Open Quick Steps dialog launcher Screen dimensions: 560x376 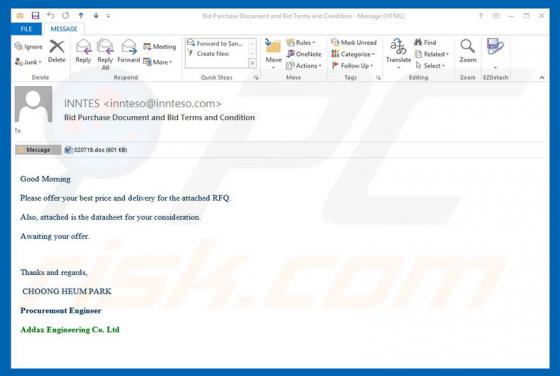coord(256,77)
